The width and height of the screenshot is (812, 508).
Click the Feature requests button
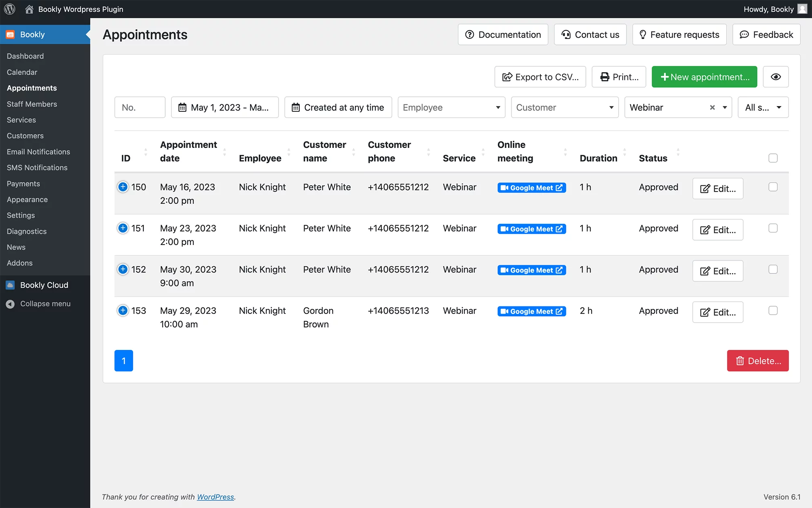[679, 35]
